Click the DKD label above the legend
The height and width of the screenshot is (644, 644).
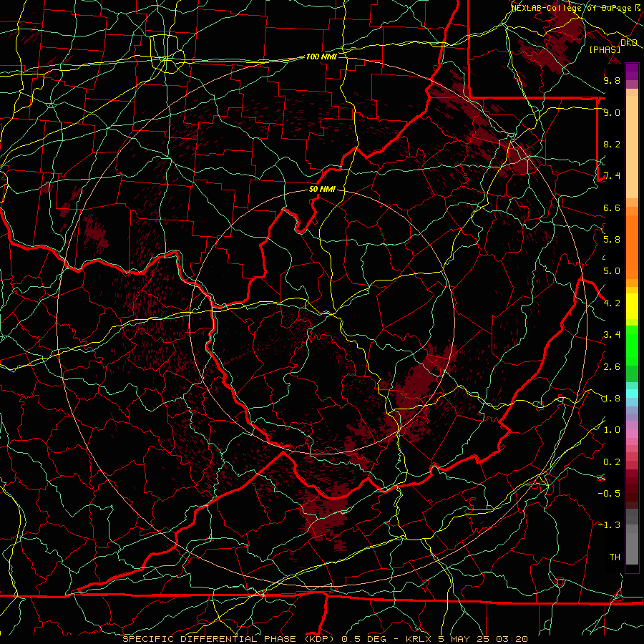click(x=629, y=43)
